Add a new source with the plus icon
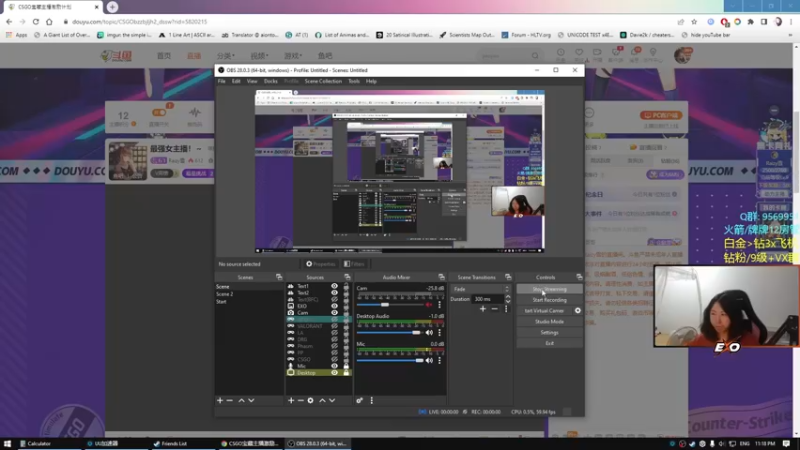 [x=291, y=401]
